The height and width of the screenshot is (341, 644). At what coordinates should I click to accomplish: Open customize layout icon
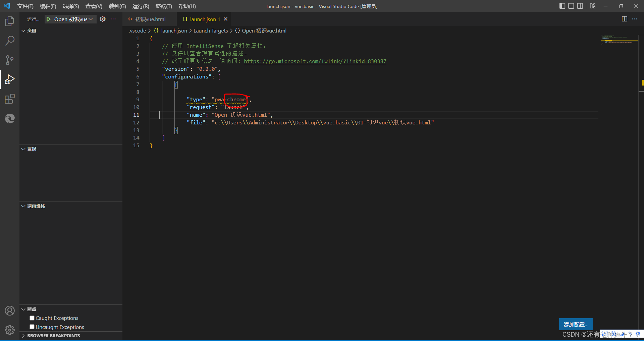[593, 6]
